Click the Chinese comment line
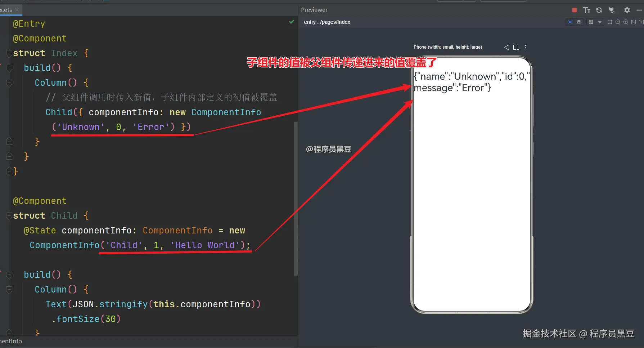Image resolution: width=644 pixels, height=348 pixels. pos(161,98)
